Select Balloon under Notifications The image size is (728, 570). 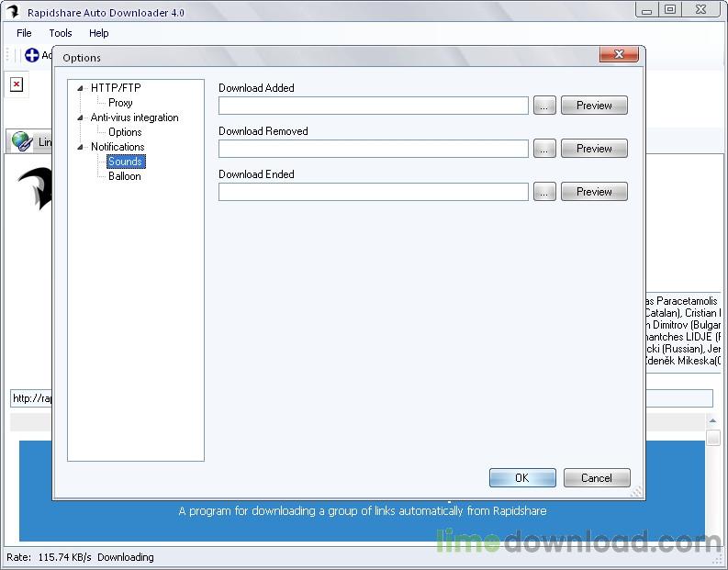pos(125,176)
